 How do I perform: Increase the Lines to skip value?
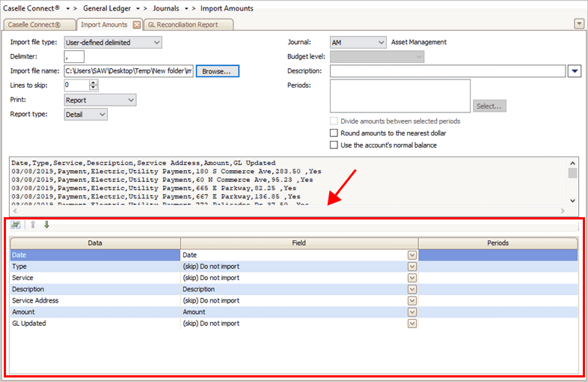[x=94, y=82]
